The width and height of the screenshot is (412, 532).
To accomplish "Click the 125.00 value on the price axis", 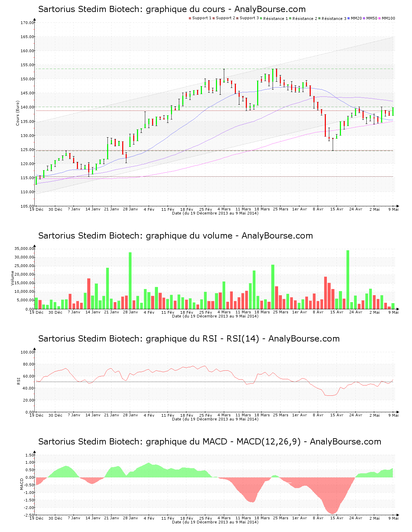I will 27,150.
